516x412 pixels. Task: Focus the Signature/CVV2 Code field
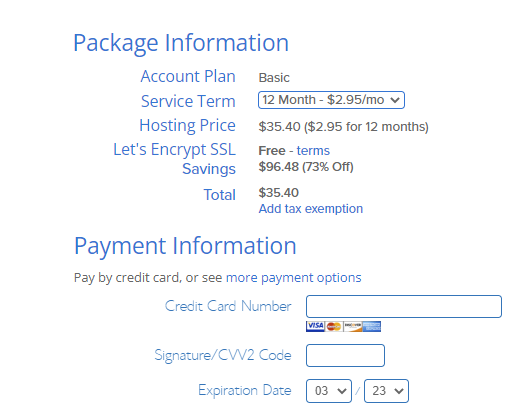pyautogui.click(x=345, y=355)
